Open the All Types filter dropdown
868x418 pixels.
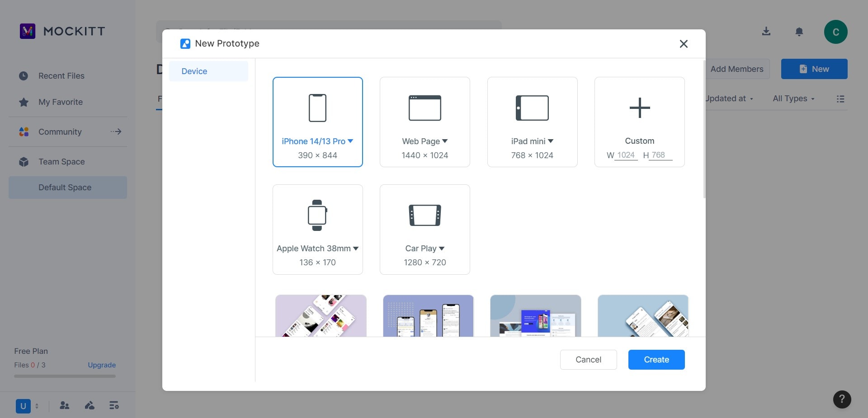coord(793,99)
